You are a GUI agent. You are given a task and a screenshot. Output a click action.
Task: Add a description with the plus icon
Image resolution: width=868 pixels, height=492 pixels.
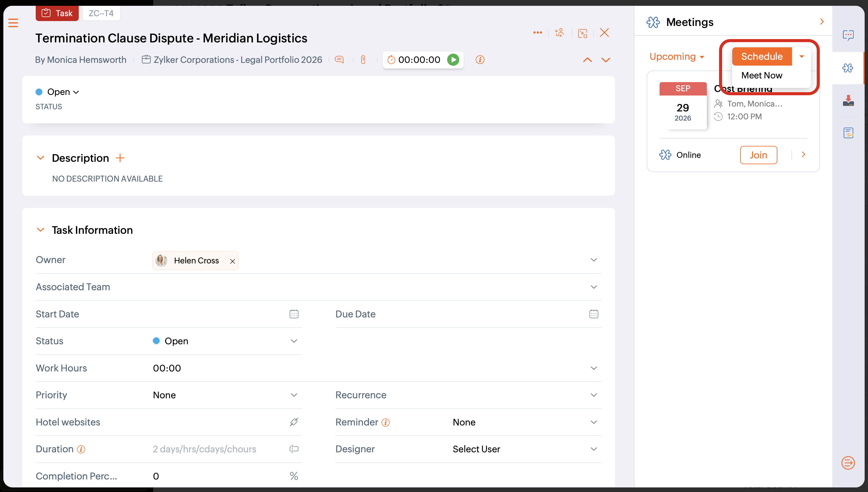[x=120, y=158]
